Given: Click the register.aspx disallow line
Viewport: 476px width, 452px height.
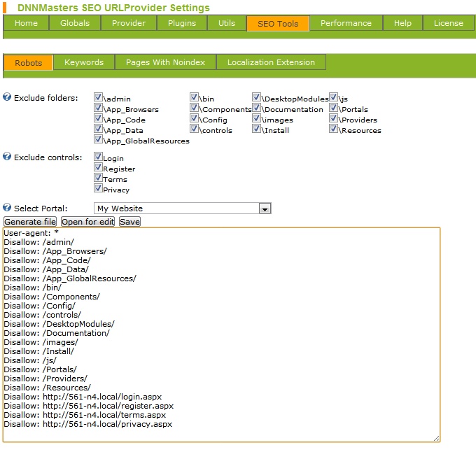Looking at the screenshot, I should coord(89,406).
